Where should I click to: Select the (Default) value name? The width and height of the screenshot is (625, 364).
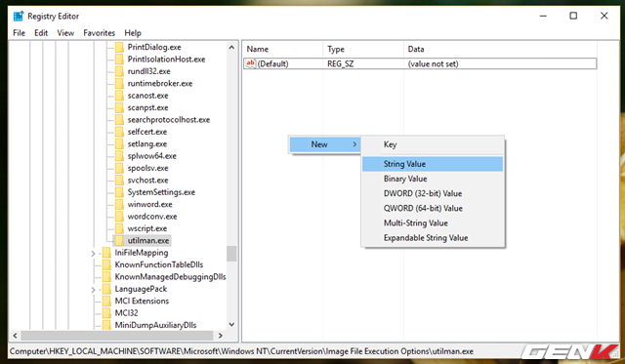coord(272,63)
